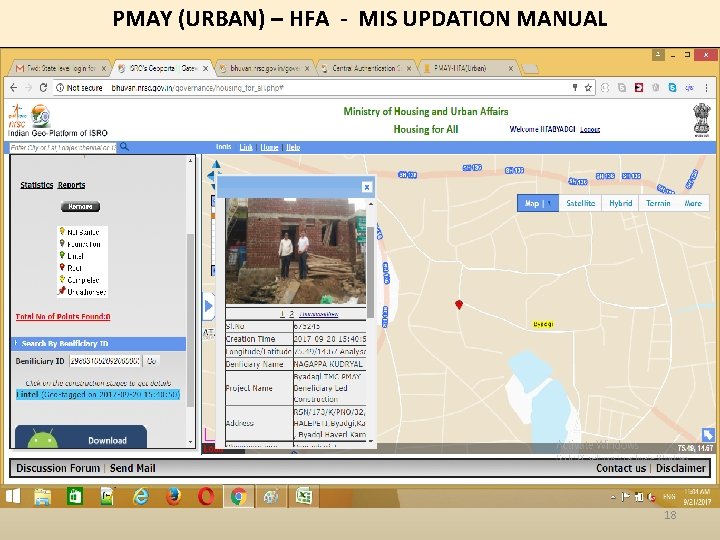720x540 pixels.
Task: Click the Android robot download icon
Action: tap(43, 439)
